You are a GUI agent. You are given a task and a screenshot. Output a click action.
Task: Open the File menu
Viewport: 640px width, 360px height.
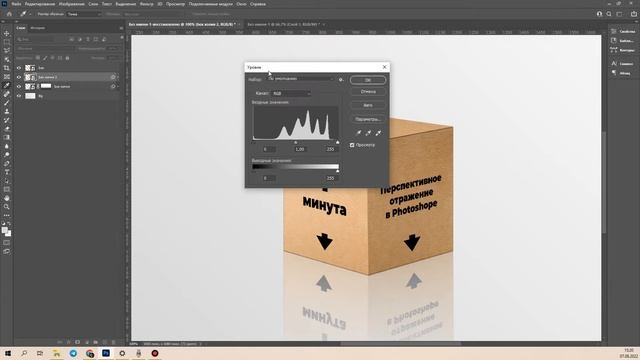[x=16, y=4]
